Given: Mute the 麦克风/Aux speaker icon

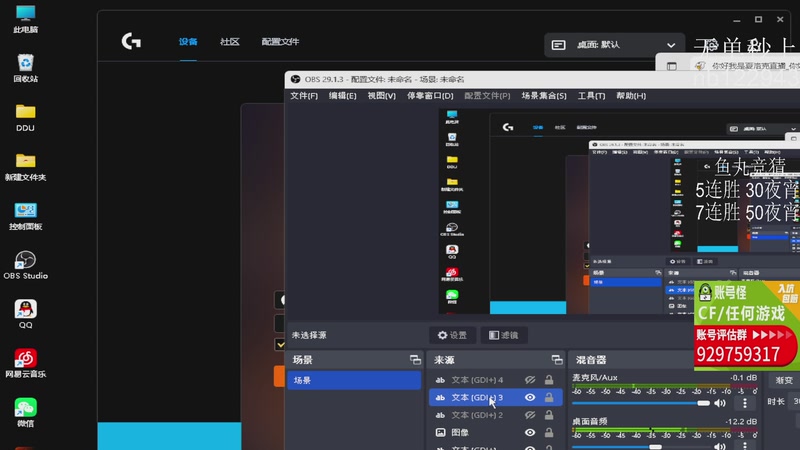Looking at the screenshot, I should [x=720, y=403].
